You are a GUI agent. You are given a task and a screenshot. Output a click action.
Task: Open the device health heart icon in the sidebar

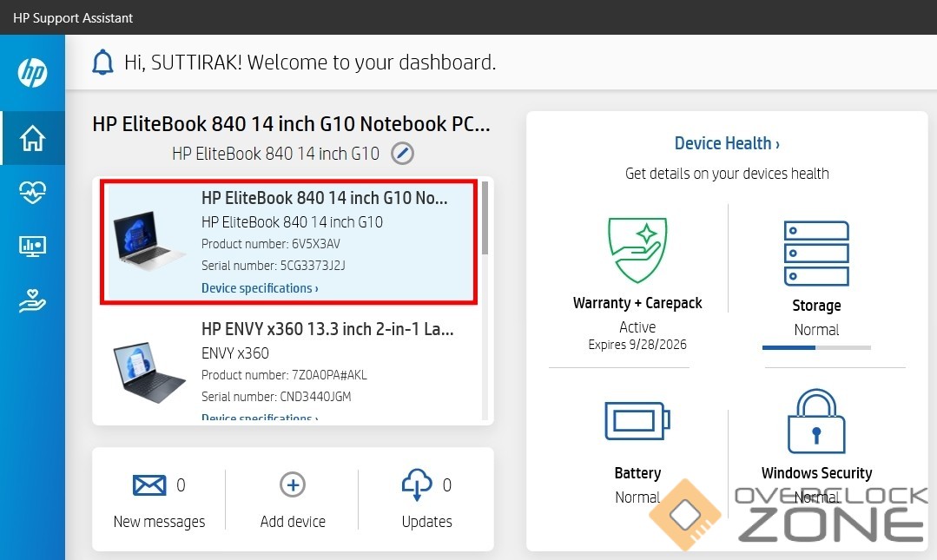tap(32, 192)
